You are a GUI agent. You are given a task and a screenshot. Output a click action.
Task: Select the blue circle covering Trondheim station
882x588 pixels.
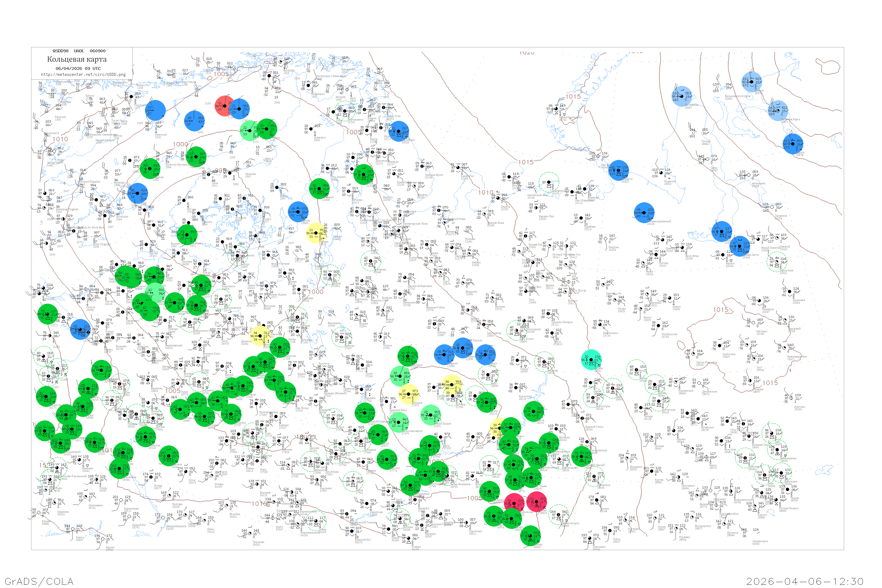tap(155, 110)
